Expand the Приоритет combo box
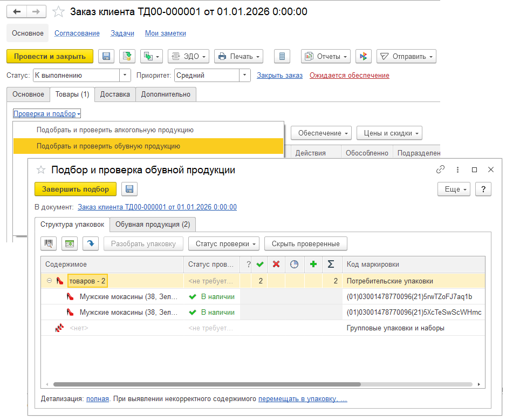 (x=245, y=76)
